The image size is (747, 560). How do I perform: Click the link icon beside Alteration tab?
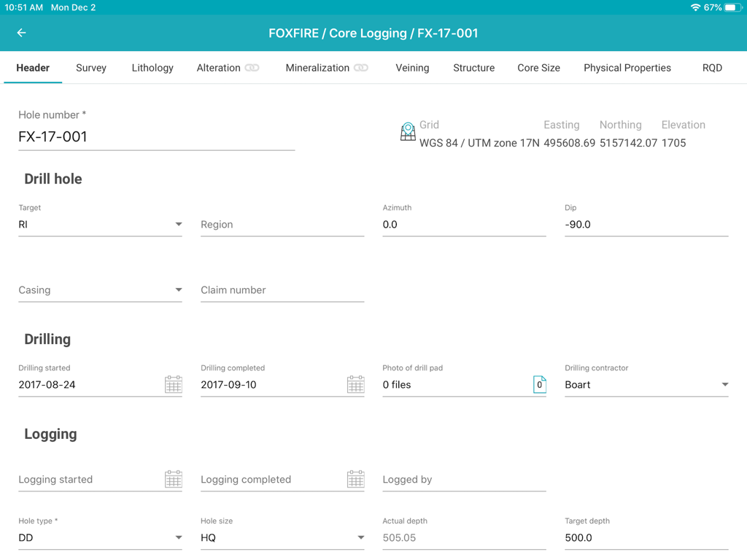[x=250, y=67]
